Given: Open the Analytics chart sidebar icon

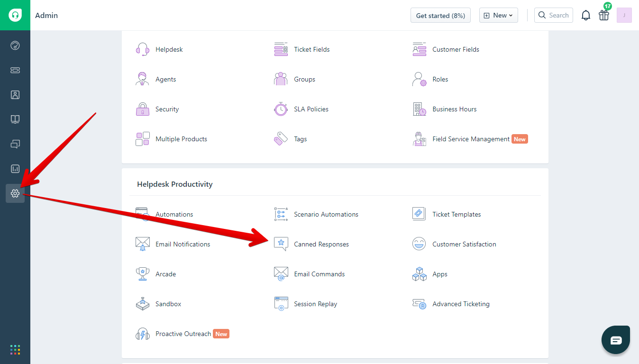Looking at the screenshot, I should [15, 169].
